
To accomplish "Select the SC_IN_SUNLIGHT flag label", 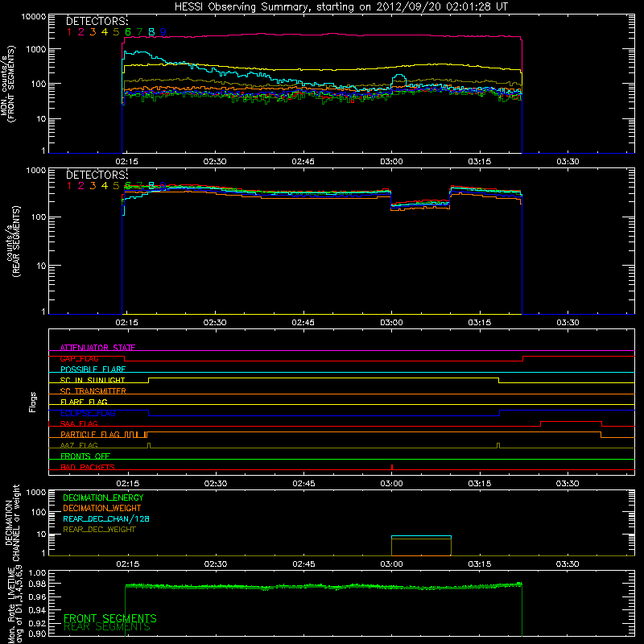I will click(93, 380).
